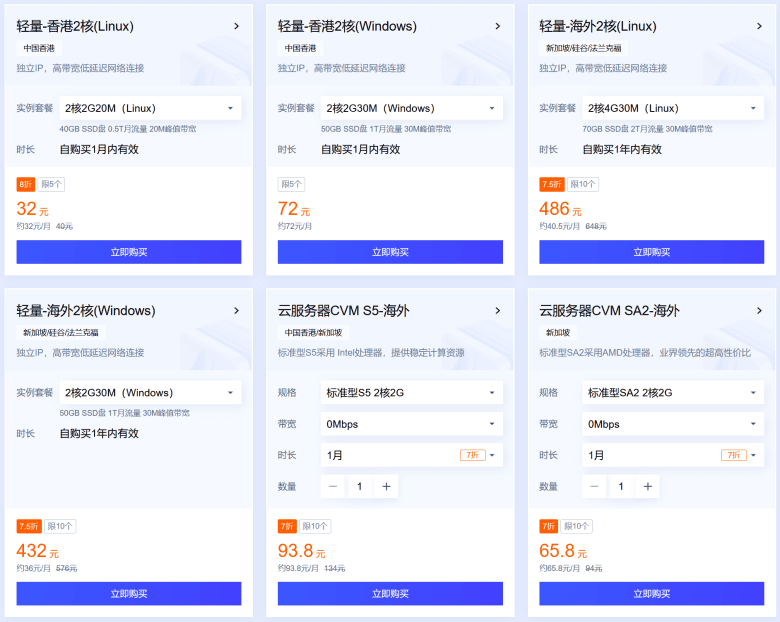Click chevron arrow on 云服务器CVM S5-海外 card
This screenshot has width=780, height=622.
[498, 311]
